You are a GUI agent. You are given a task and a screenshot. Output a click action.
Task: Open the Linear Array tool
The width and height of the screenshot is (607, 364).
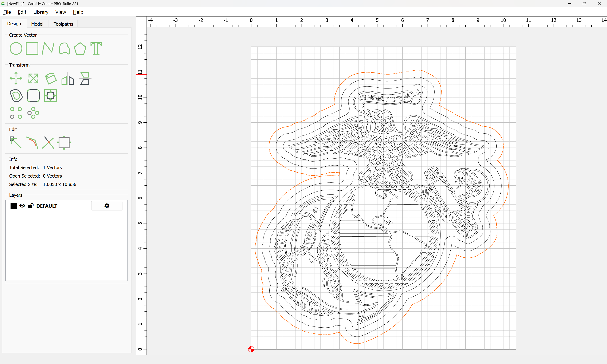tap(16, 113)
